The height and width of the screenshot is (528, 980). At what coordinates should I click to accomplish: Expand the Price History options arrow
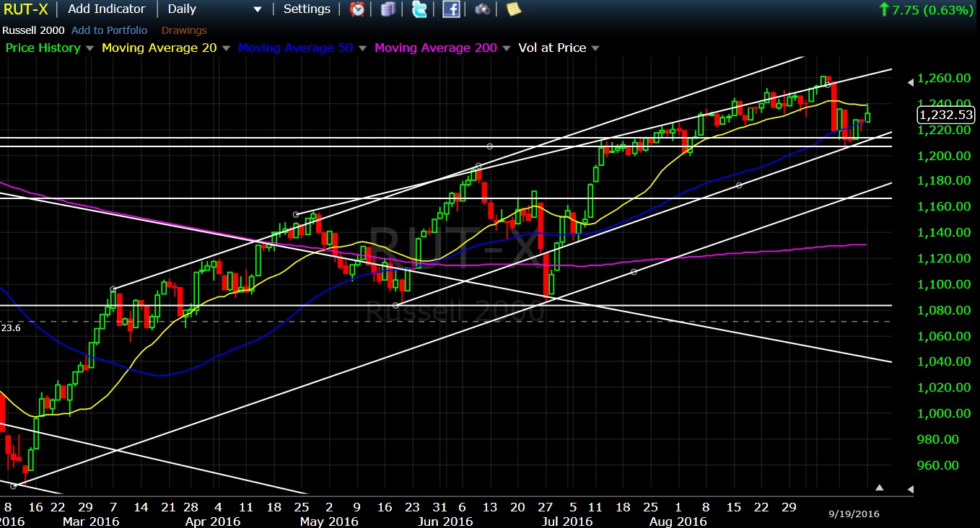(x=89, y=48)
